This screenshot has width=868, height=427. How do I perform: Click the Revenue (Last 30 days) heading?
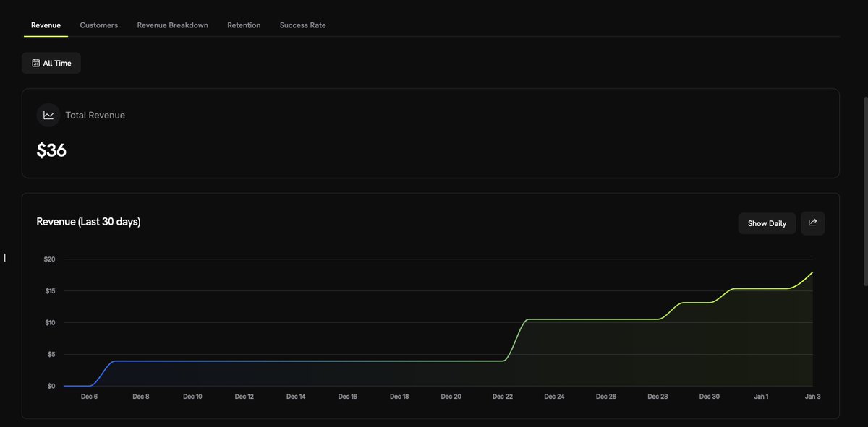(88, 222)
